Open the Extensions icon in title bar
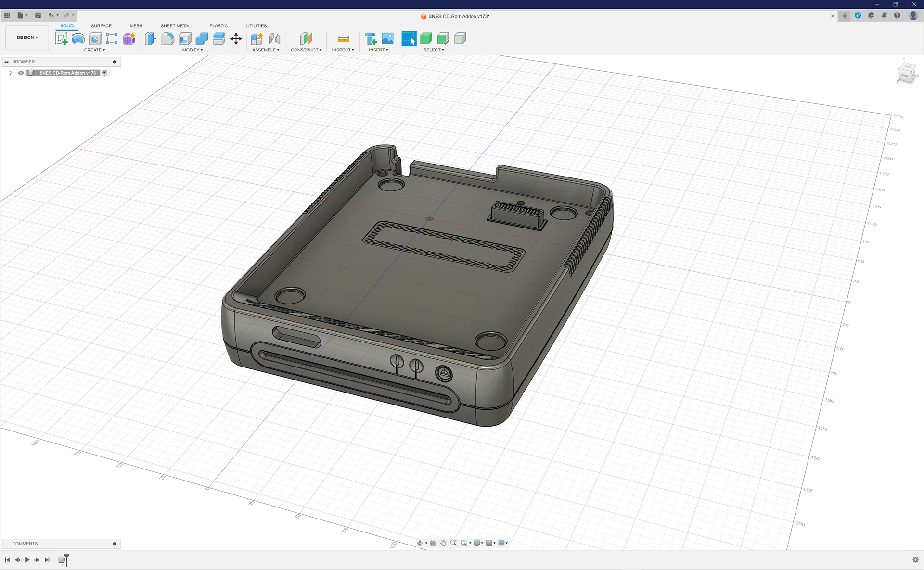The width and height of the screenshot is (924, 570). pos(858,15)
